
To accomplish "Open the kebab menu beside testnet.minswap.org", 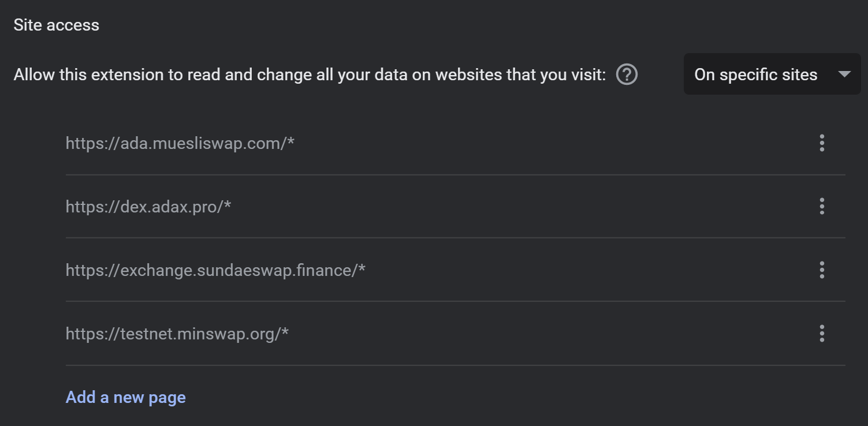I will click(822, 333).
